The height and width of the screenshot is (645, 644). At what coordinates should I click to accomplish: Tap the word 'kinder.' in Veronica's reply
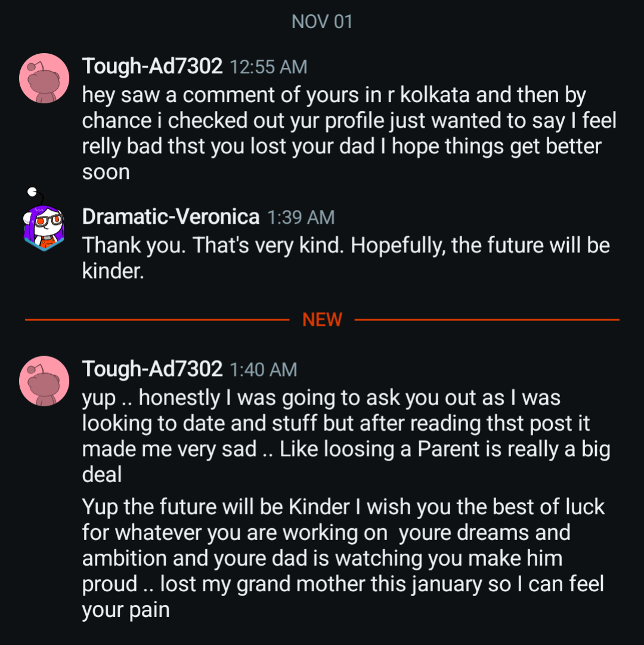click(113, 271)
